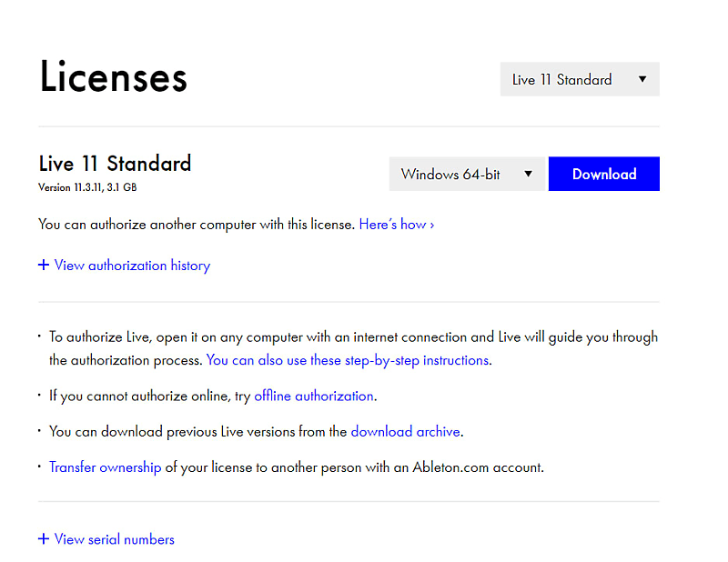728x562 pixels.
Task: Click the arrow on the license selector
Action: click(x=642, y=79)
